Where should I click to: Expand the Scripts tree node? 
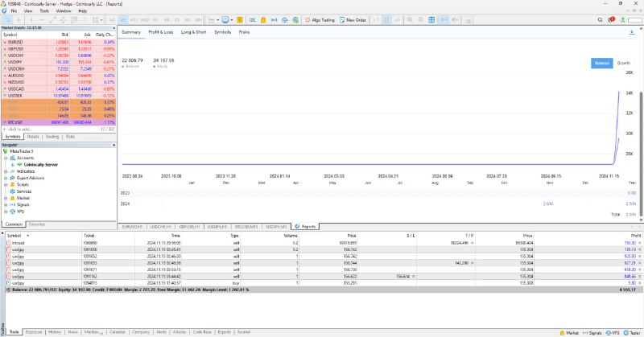[x=6, y=185]
